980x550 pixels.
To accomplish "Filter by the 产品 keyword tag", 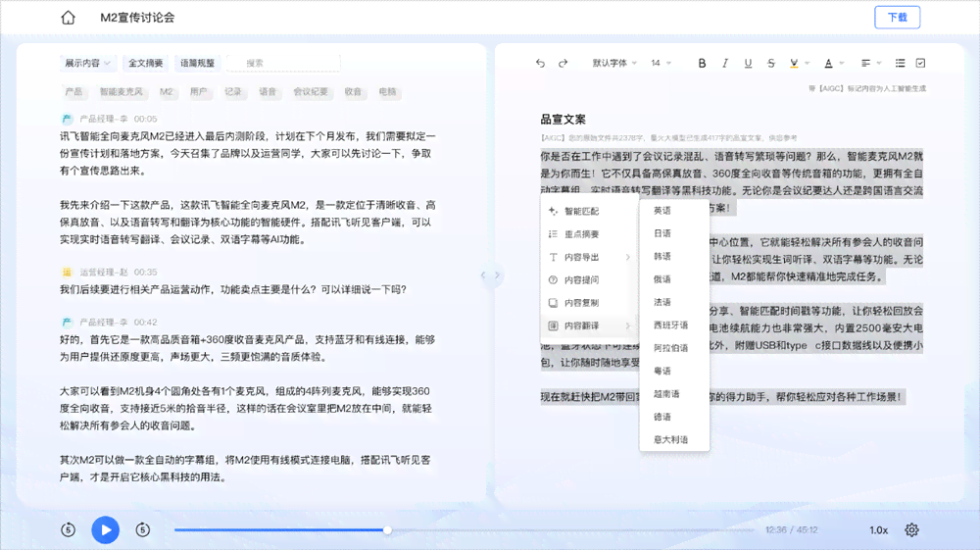I will point(73,92).
